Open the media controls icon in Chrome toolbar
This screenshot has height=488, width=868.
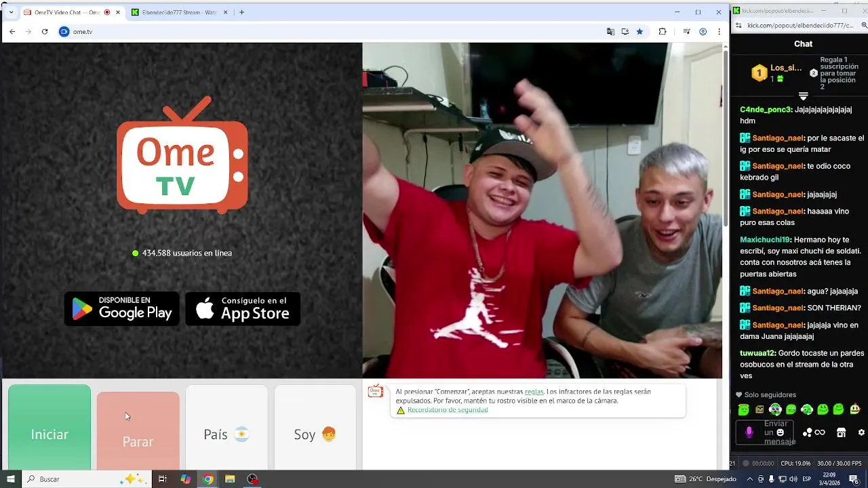click(x=686, y=32)
